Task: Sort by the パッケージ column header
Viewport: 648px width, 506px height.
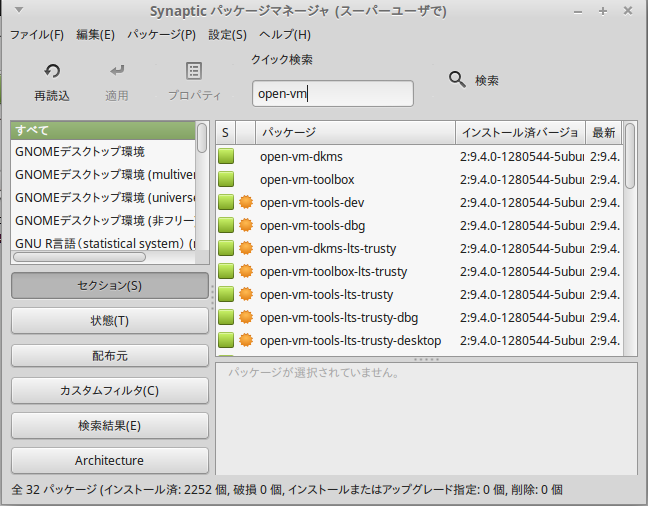Action: coord(355,133)
